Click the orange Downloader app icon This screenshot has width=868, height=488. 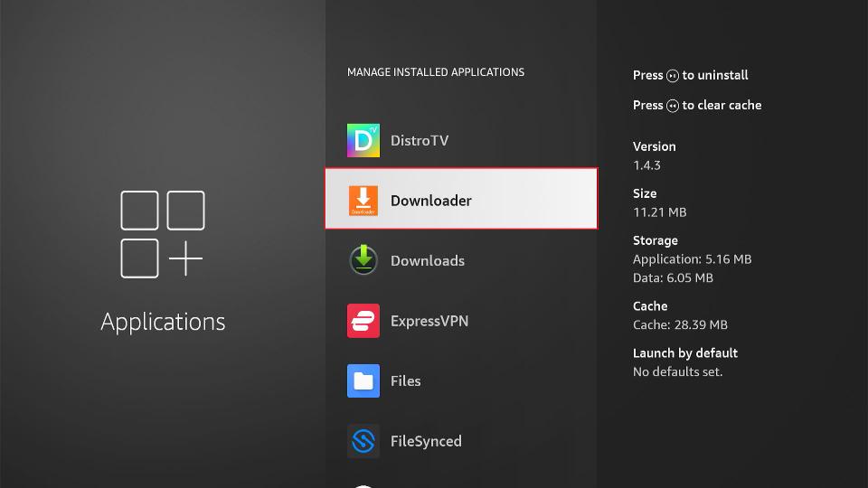[363, 201]
